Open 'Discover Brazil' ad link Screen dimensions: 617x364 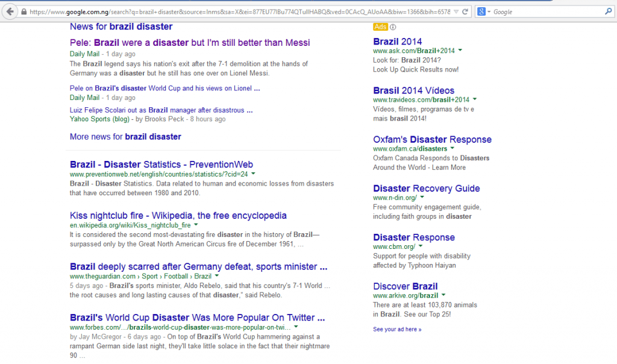coord(405,286)
